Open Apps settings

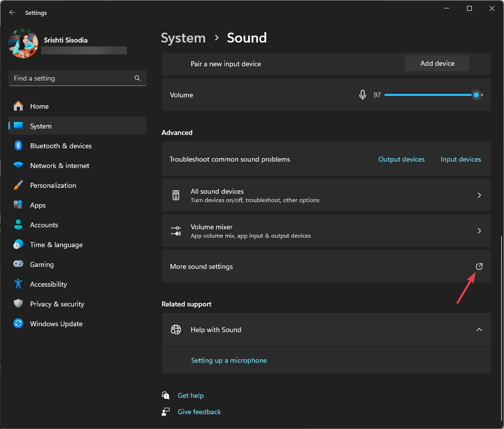pyautogui.click(x=78, y=205)
